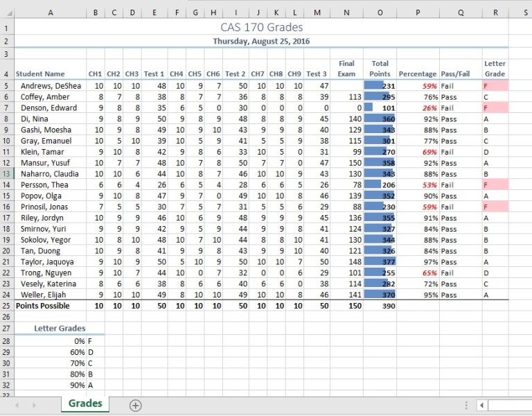Select the Percentage header cell
Screen dimensions: 532x416
[418, 69]
